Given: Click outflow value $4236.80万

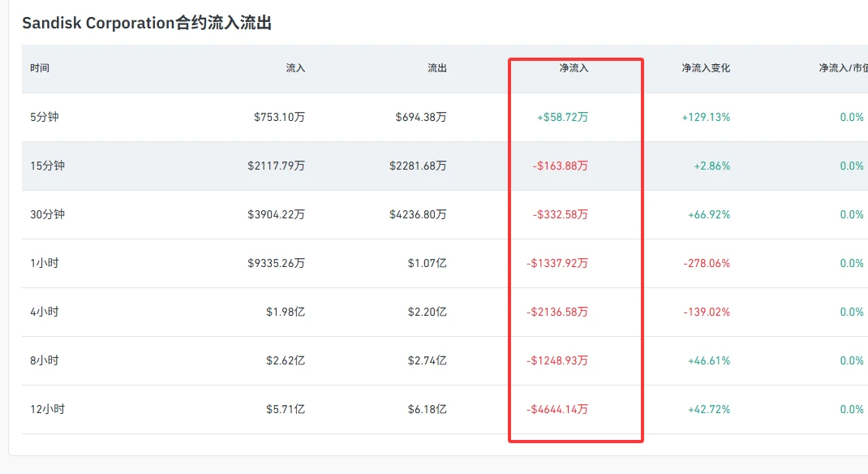Looking at the screenshot, I should pyautogui.click(x=418, y=214).
